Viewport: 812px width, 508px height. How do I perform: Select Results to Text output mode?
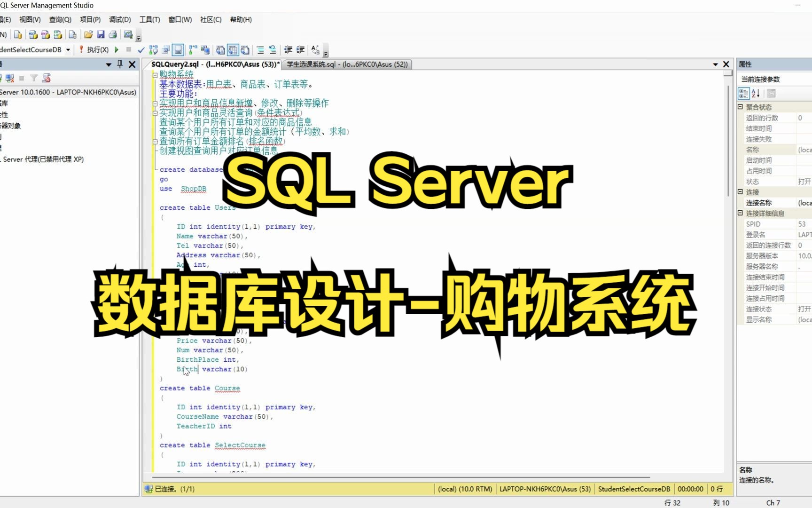click(x=220, y=50)
